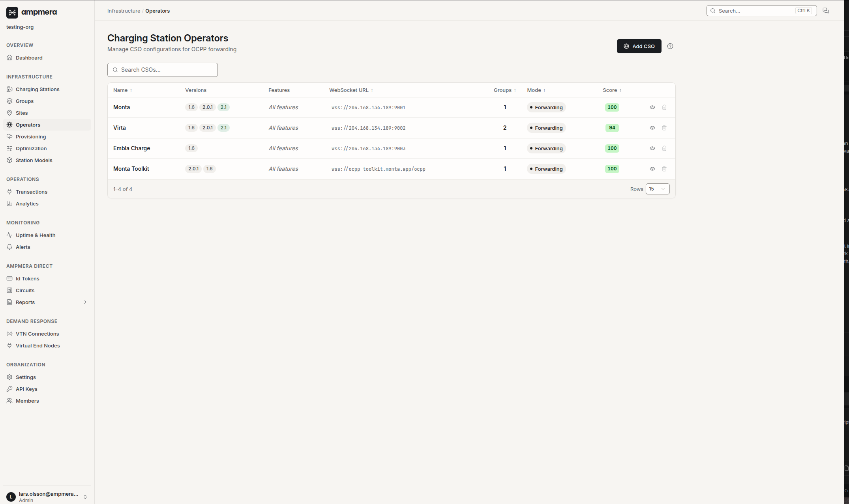Open VTN Connections page
The width and height of the screenshot is (849, 504).
click(47, 334)
